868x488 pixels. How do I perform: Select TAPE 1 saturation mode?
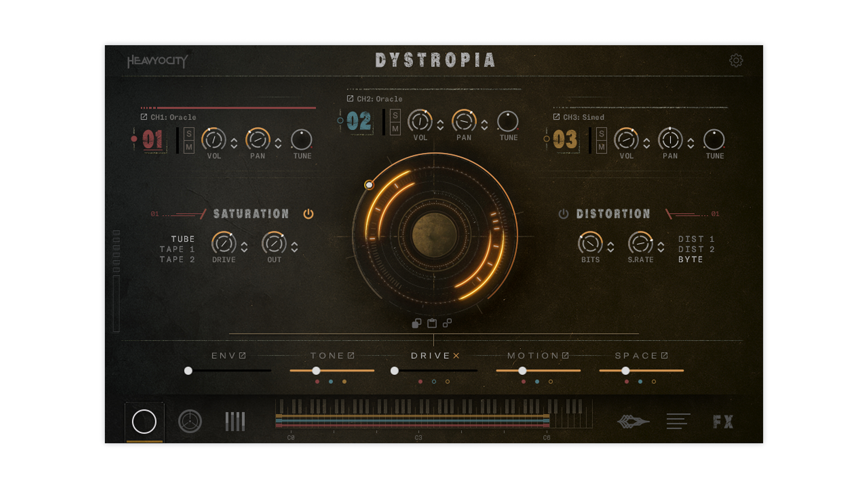(177, 249)
